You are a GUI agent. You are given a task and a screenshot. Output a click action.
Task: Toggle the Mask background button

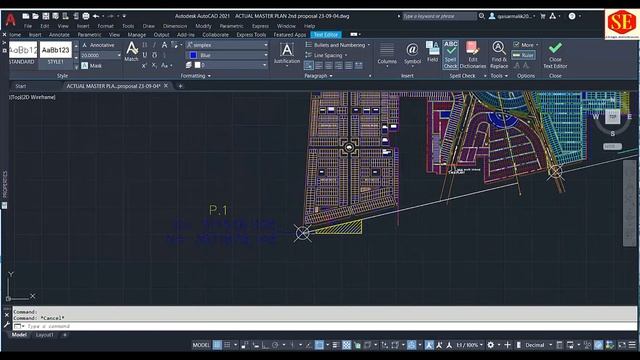(91, 65)
